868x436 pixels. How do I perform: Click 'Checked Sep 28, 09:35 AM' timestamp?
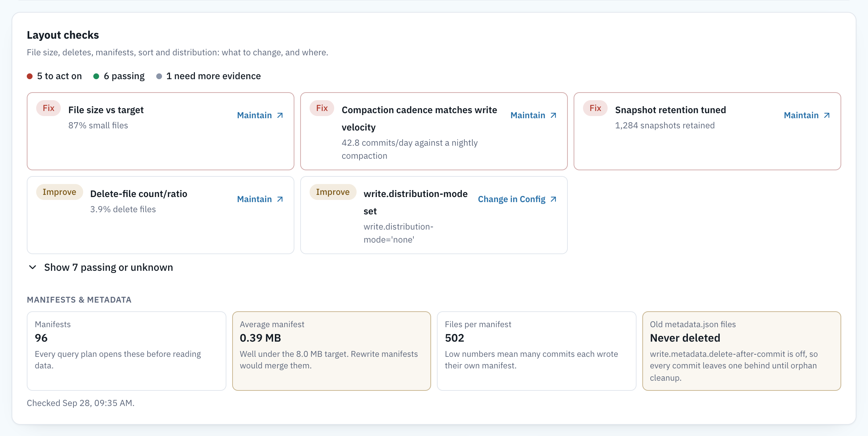coord(81,403)
